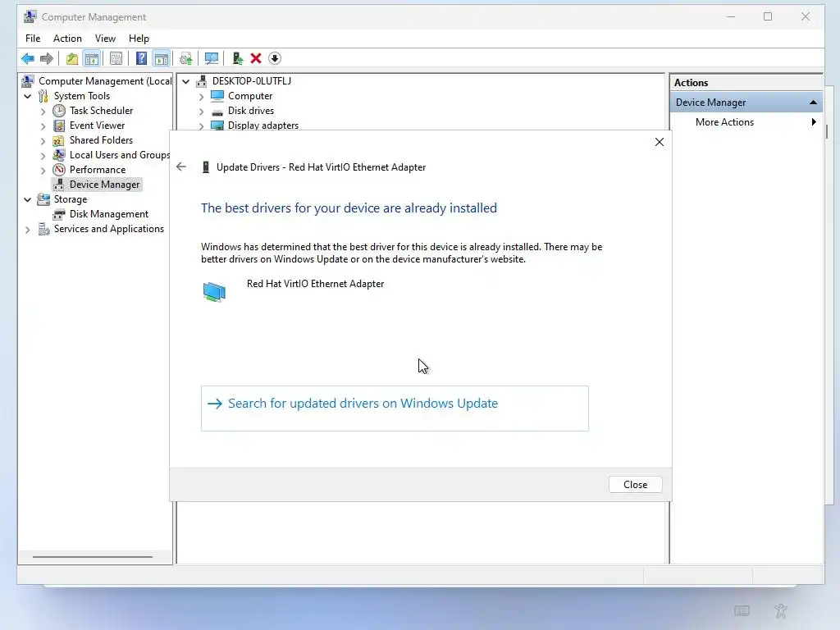The width and height of the screenshot is (840, 630).
Task: Close the Update Drivers dialog with X
Action: pyautogui.click(x=660, y=142)
